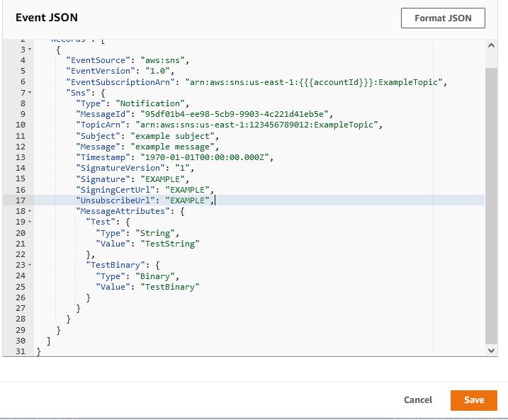Image resolution: width=508 pixels, height=420 pixels.
Task: Click the "EXAMPLE" value on line 15
Action: [162, 179]
